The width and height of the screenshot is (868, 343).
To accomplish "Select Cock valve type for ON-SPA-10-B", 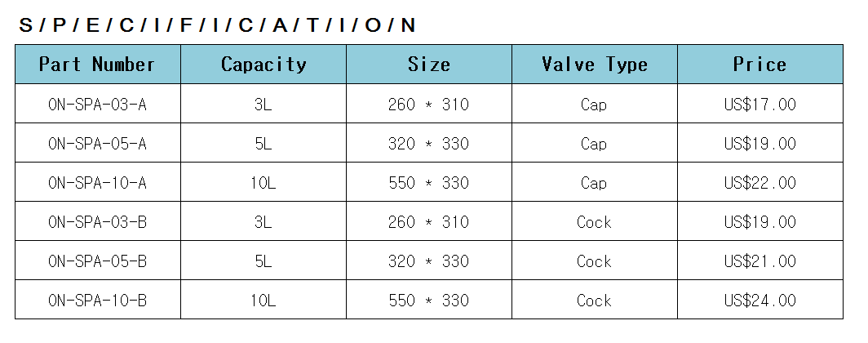I will click(594, 301).
